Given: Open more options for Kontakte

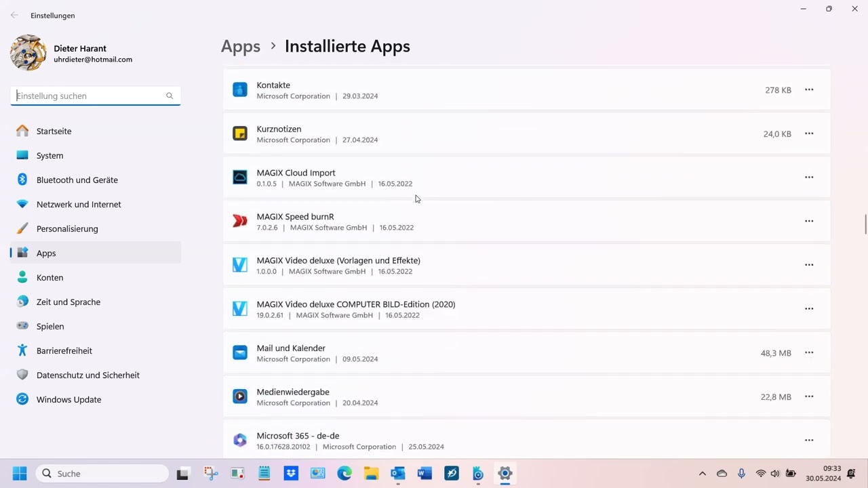Looking at the screenshot, I should [809, 90].
